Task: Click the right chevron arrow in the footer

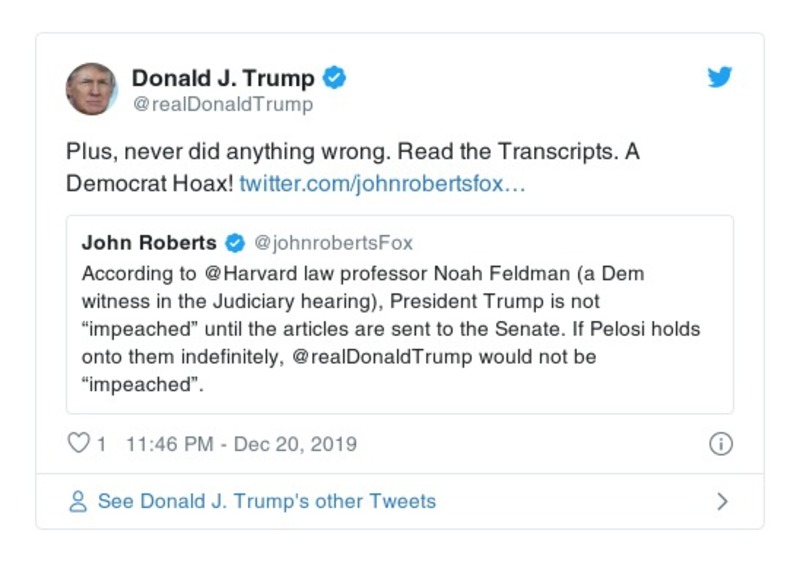Action: [722, 502]
